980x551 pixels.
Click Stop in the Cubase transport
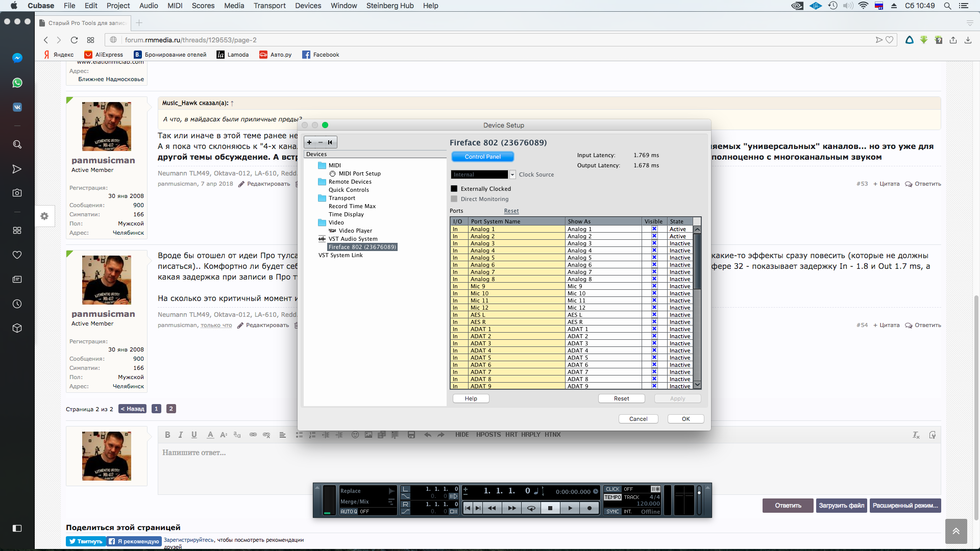click(550, 508)
